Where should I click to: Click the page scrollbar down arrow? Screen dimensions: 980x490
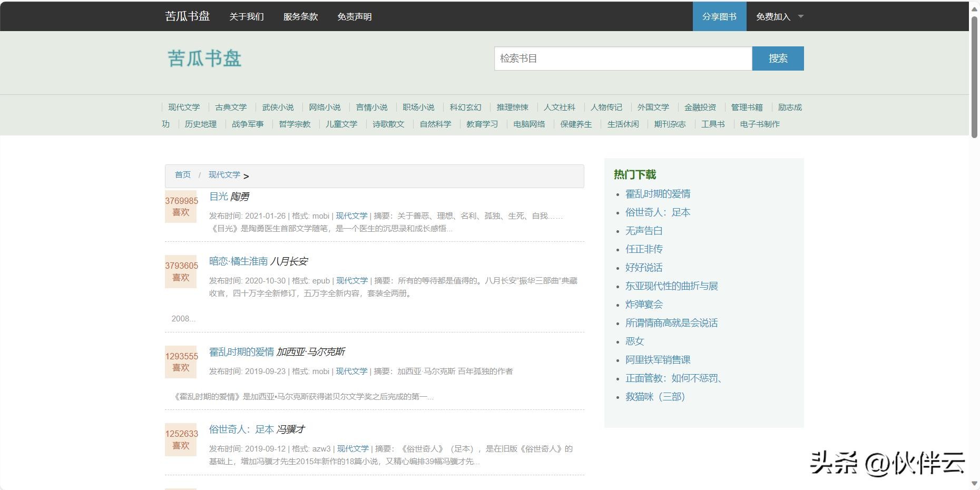point(974,483)
